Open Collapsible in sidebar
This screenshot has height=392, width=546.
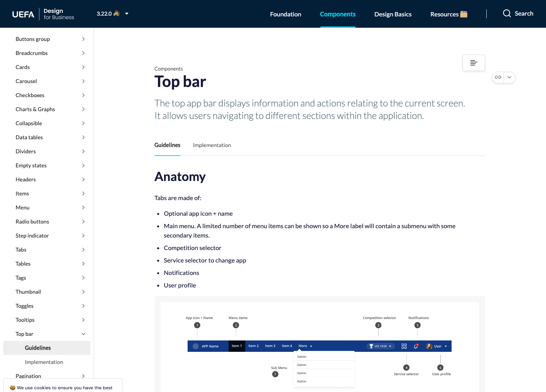pyautogui.click(x=29, y=123)
